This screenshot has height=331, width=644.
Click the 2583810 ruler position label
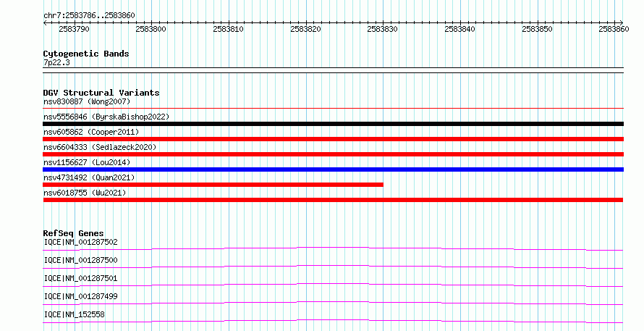point(228,29)
